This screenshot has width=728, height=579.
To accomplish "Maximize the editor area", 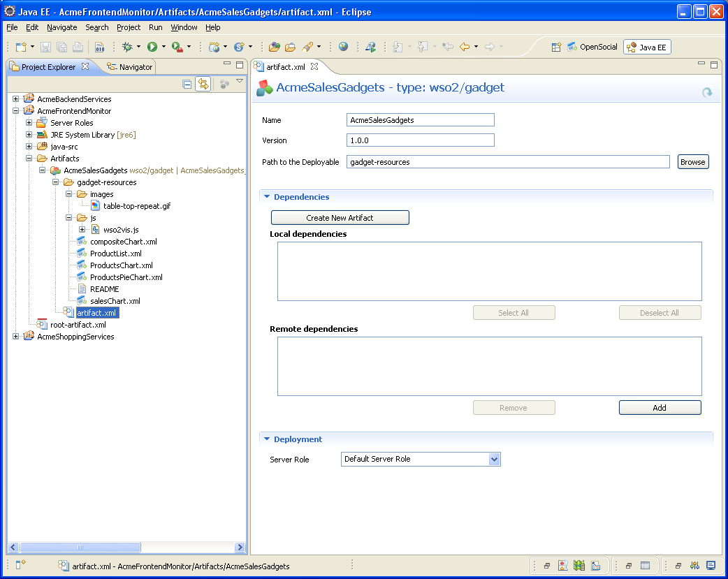I will (x=714, y=64).
